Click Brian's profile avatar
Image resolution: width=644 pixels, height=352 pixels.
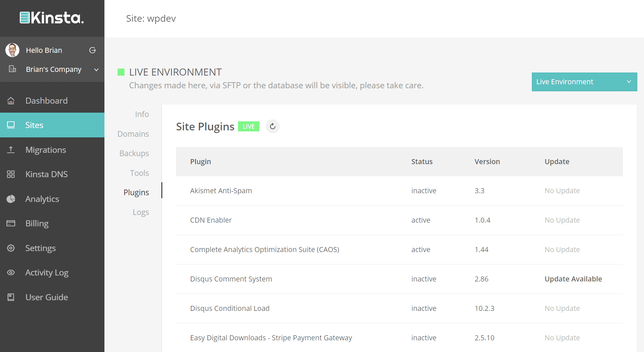pyautogui.click(x=12, y=50)
